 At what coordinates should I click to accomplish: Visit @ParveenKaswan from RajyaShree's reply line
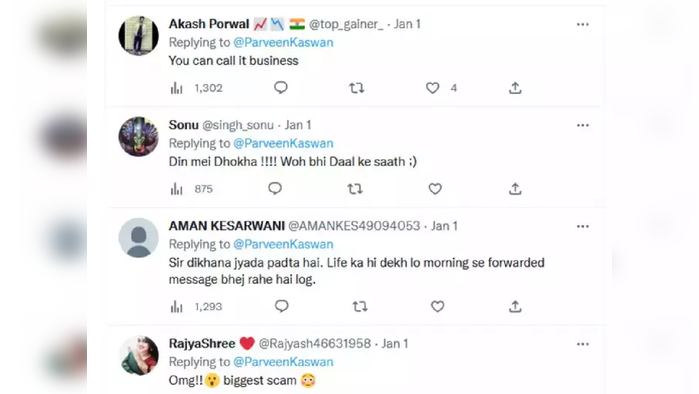pos(283,362)
